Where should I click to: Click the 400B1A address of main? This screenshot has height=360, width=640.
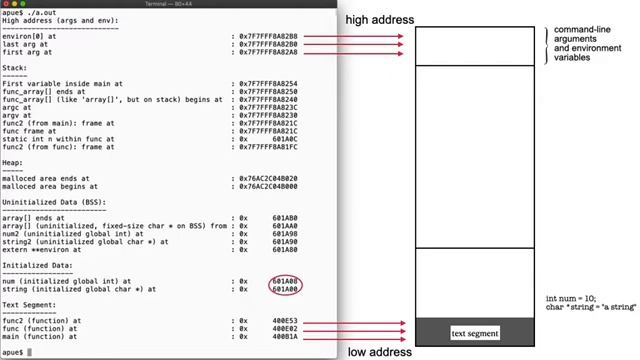pos(285,337)
